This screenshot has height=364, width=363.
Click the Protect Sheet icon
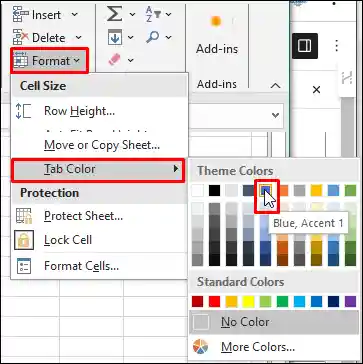(x=24, y=216)
